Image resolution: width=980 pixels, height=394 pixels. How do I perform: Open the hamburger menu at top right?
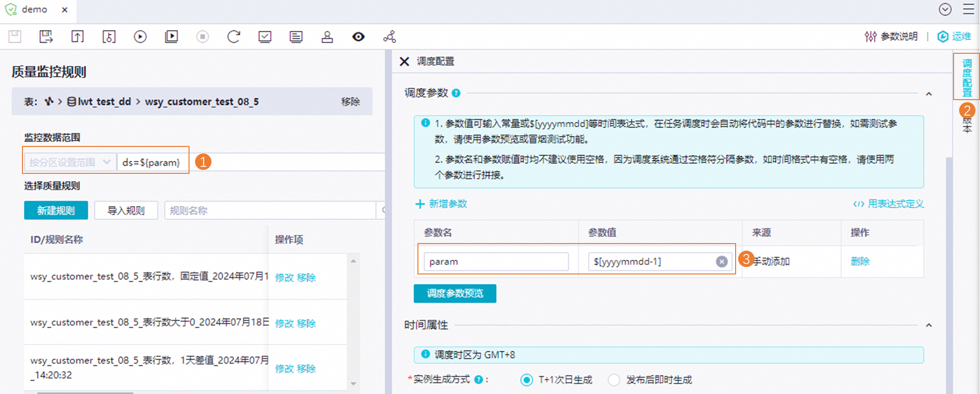tap(968, 9)
